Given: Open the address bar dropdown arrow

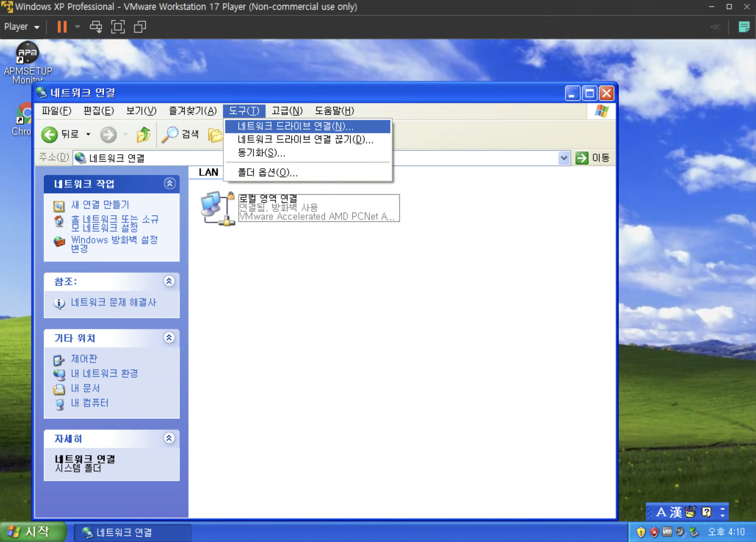Looking at the screenshot, I should pyautogui.click(x=564, y=158).
